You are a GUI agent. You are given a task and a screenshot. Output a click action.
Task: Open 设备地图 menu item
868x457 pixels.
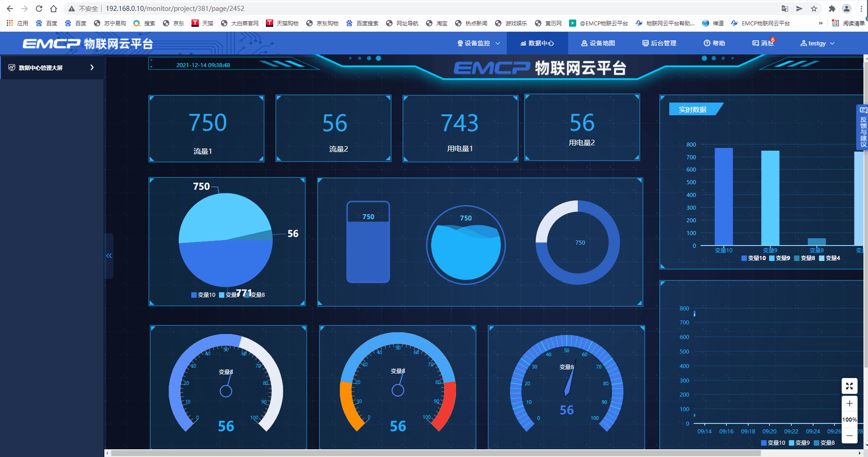[598, 43]
